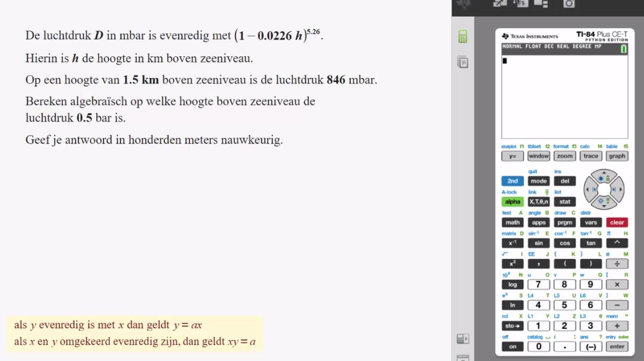Click the log key
644x361 pixels.
(x=512, y=284)
